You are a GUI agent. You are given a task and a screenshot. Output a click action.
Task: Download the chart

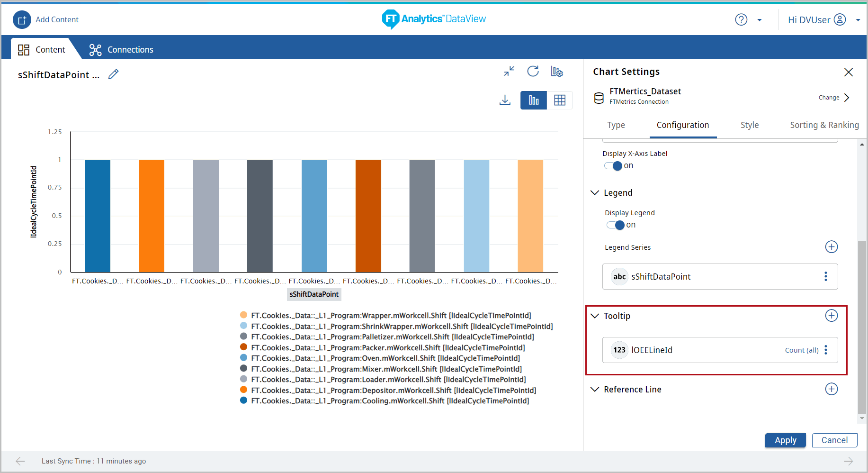[505, 100]
